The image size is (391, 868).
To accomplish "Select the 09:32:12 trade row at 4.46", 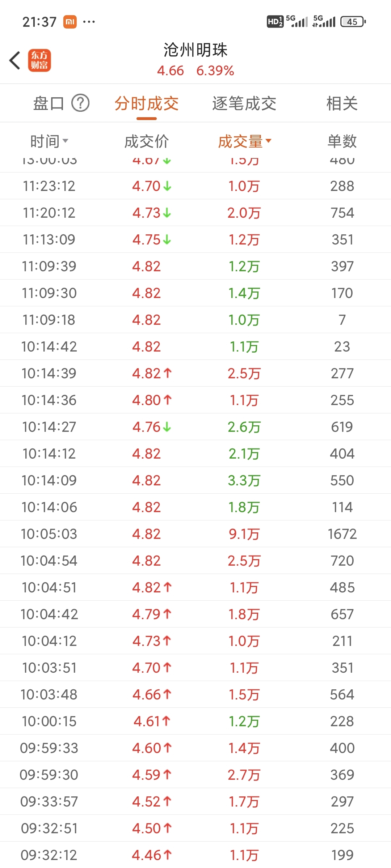I will [195, 855].
